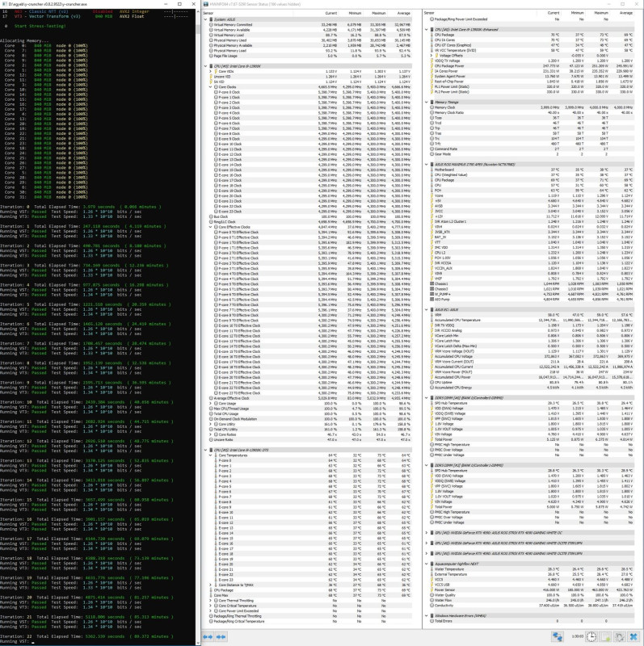Click the y-cruncher console icon in its title bar
The height and width of the screenshot is (646, 644).
[4, 4]
